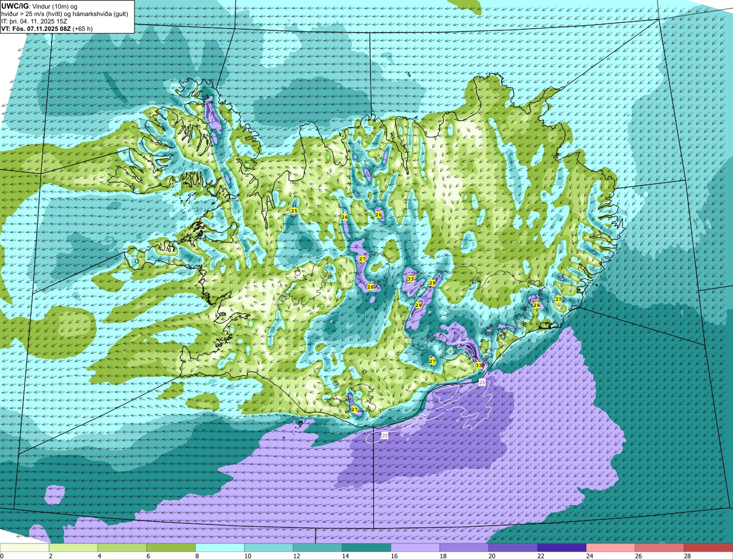Select the light green 2–4 m/s legend swatch
This screenshot has height=560, width=733.
tap(73, 547)
